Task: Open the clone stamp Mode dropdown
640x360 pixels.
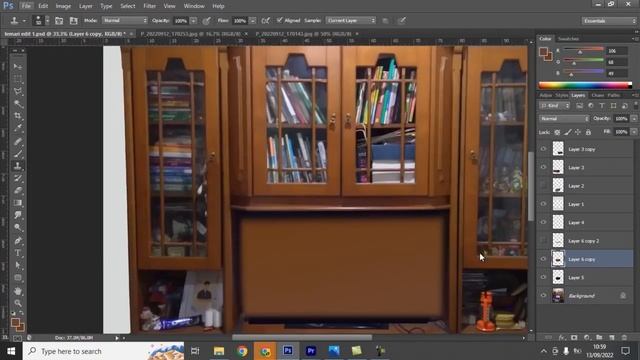Action: click(x=124, y=20)
